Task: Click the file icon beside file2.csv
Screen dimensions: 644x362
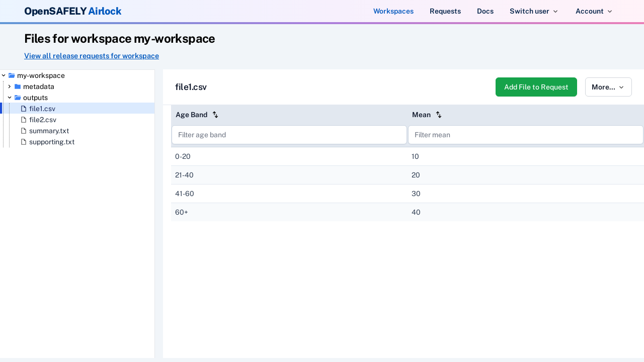Action: 23,120
